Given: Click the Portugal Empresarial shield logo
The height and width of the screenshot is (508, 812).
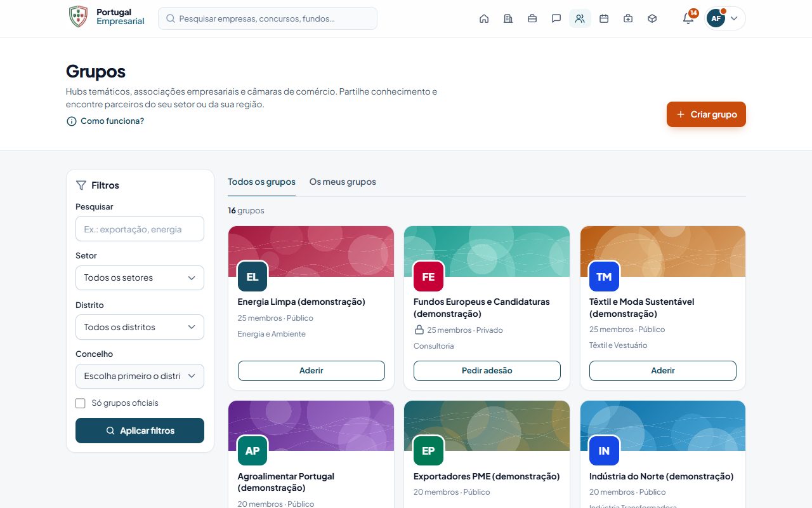Looking at the screenshot, I should [78, 17].
